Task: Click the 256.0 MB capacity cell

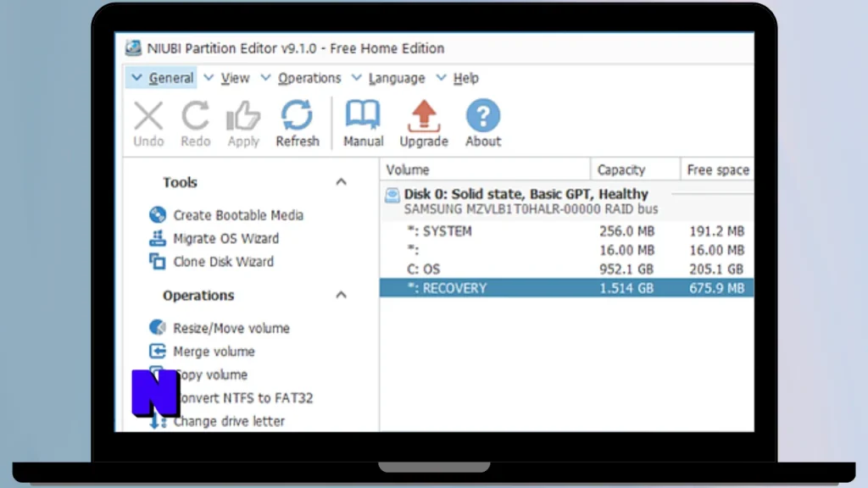Action: tap(626, 231)
